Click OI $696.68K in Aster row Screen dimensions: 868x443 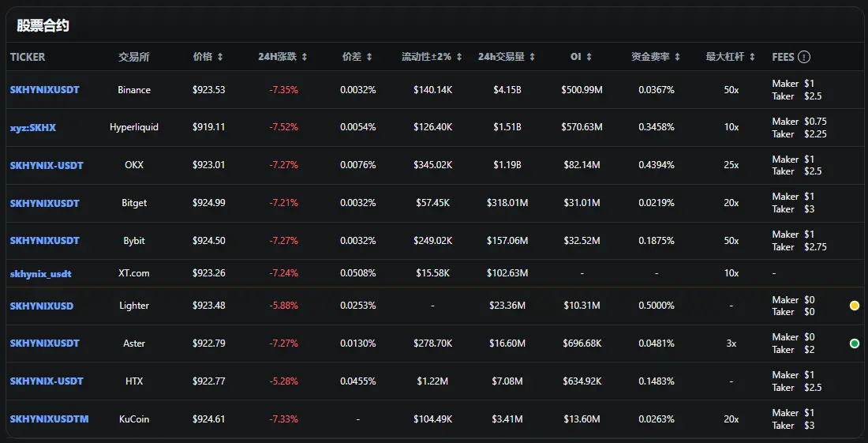point(582,344)
